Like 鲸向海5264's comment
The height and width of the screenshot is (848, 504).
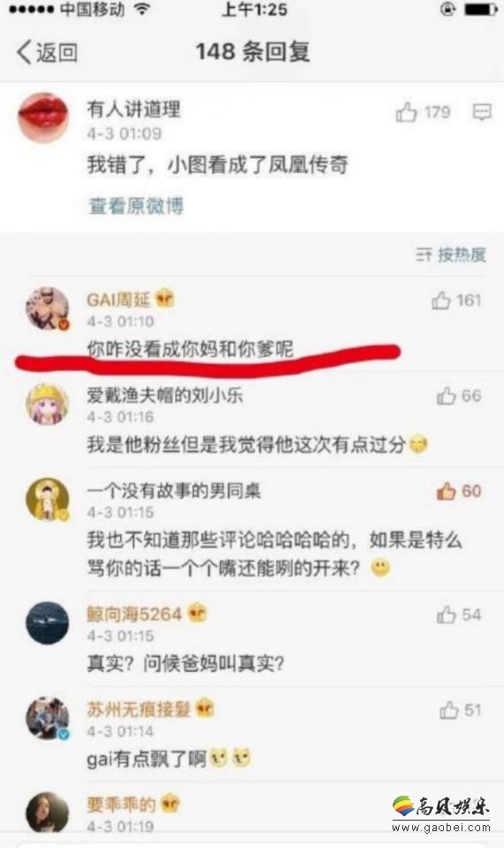coord(447,615)
